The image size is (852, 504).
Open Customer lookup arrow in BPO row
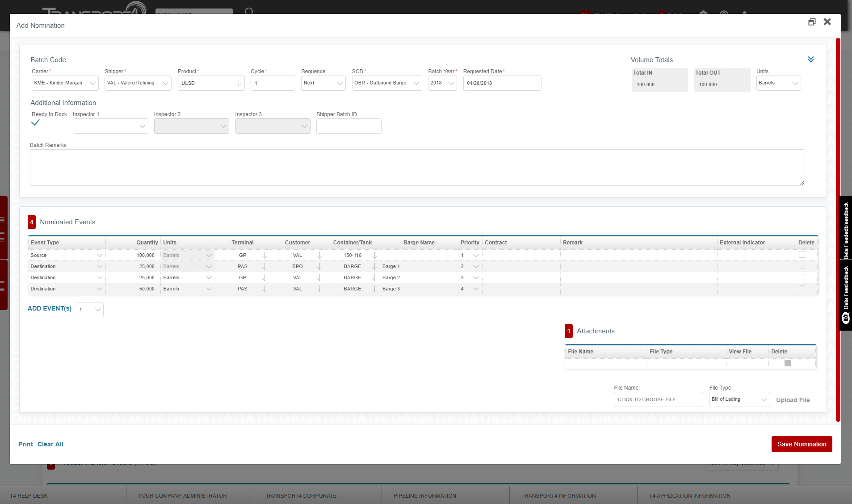pyautogui.click(x=319, y=266)
